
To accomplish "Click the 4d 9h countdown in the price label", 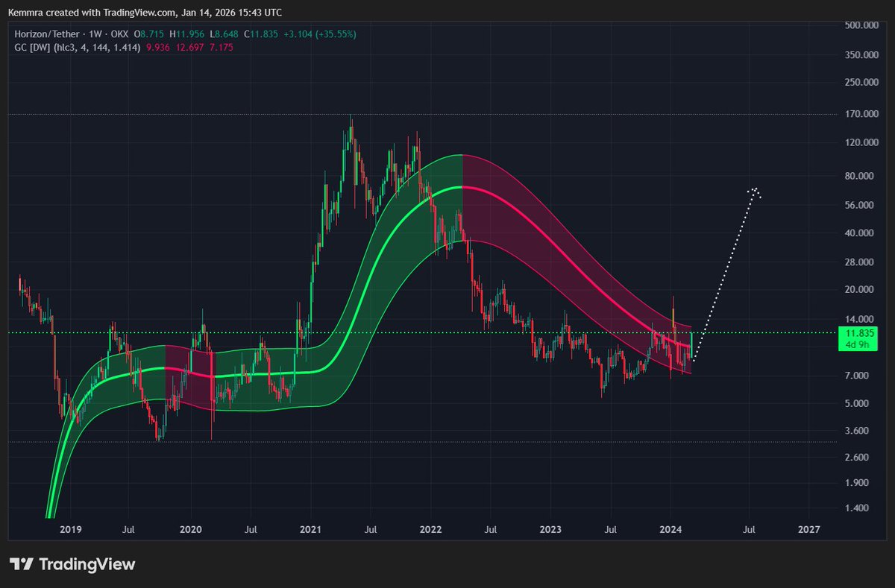I will 858,343.
